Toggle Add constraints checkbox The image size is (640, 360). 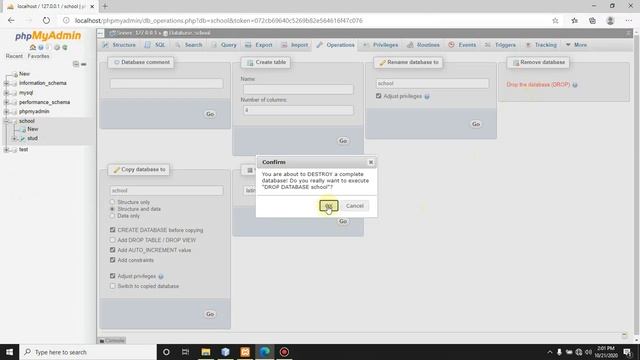113,260
